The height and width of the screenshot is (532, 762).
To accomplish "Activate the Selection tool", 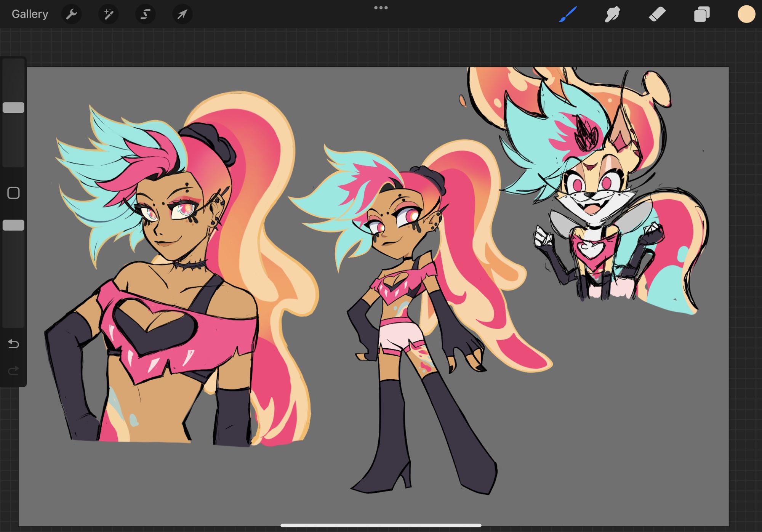I will point(145,14).
